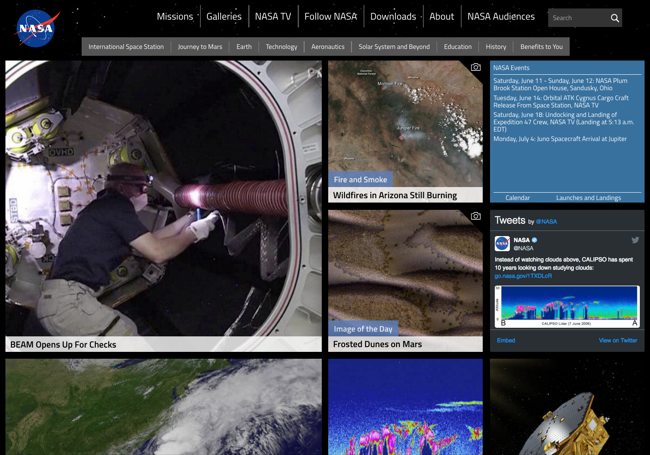The height and width of the screenshot is (455, 650).
Task: Click the storm clouds satellite image
Action: (x=163, y=407)
